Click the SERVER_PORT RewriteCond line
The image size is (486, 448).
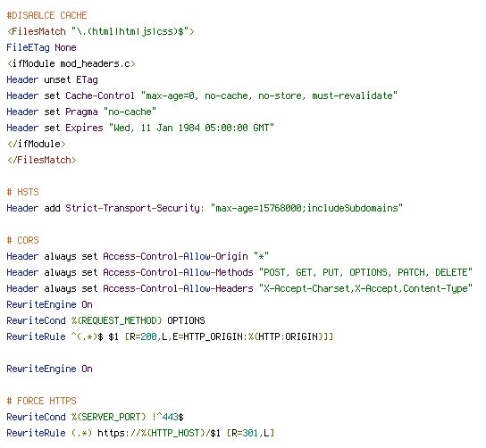point(96,417)
